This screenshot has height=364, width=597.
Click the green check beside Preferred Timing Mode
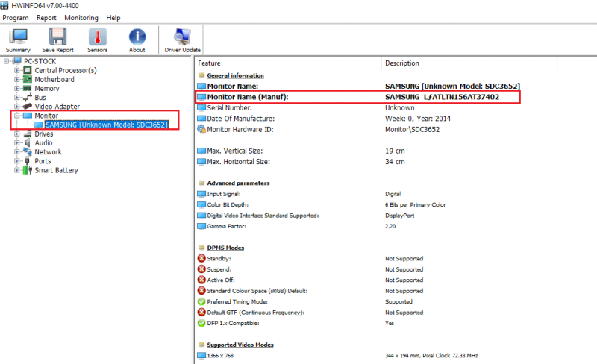pos(201,301)
